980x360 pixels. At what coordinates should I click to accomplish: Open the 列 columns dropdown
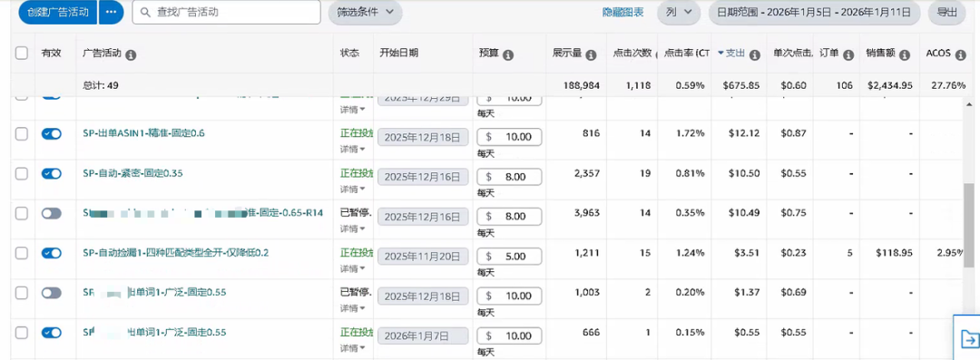tap(678, 12)
